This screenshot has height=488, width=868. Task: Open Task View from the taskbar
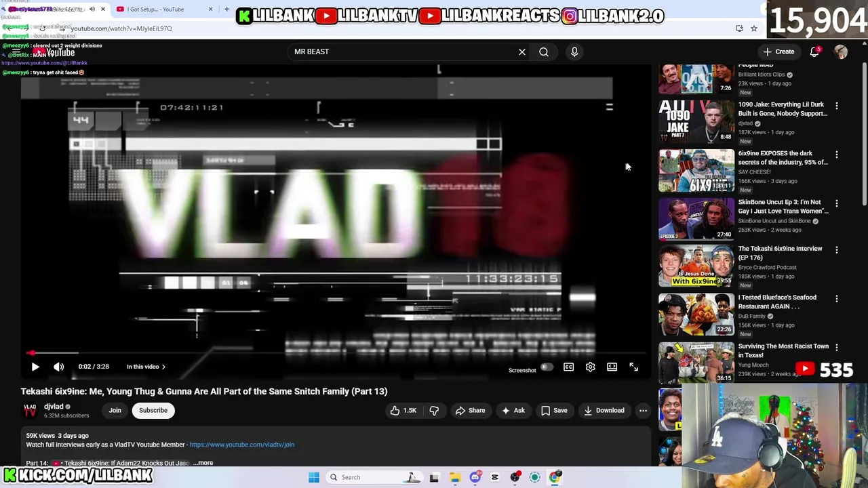(434, 477)
